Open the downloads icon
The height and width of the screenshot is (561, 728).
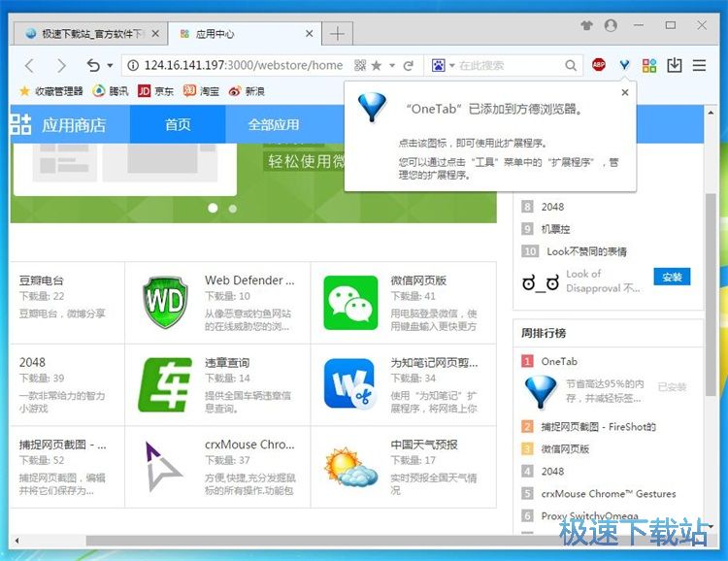675,65
